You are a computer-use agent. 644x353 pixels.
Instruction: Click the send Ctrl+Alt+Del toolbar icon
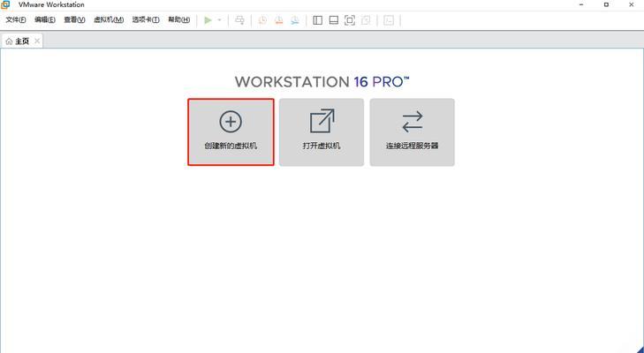[x=239, y=20]
